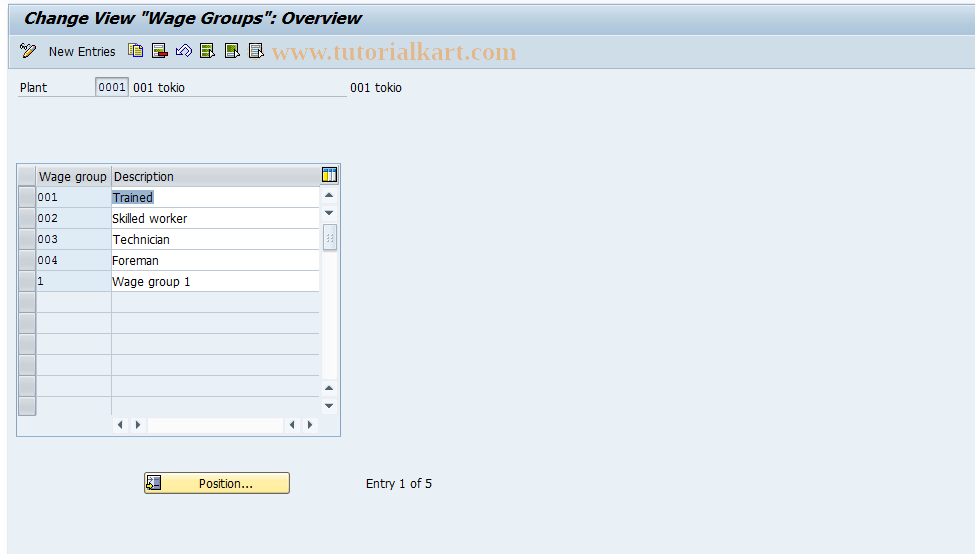
Task: Toggle display/change mode pencil icon
Action: (28, 51)
